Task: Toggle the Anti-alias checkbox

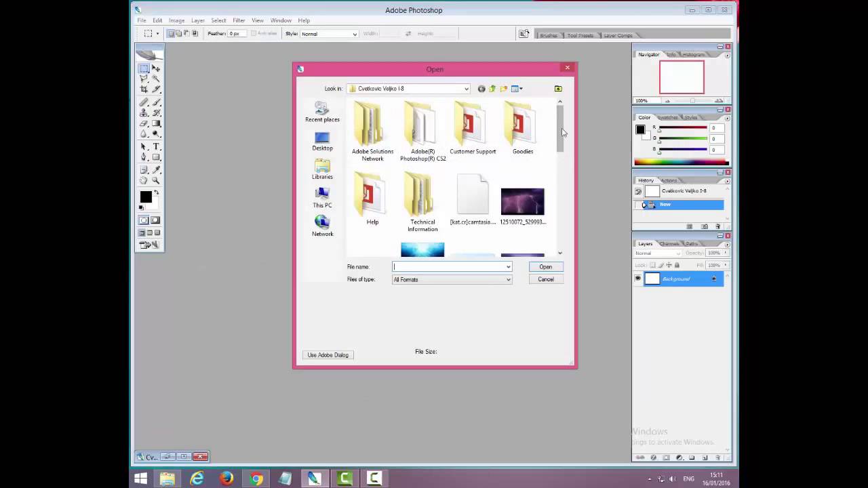Action: tap(254, 34)
